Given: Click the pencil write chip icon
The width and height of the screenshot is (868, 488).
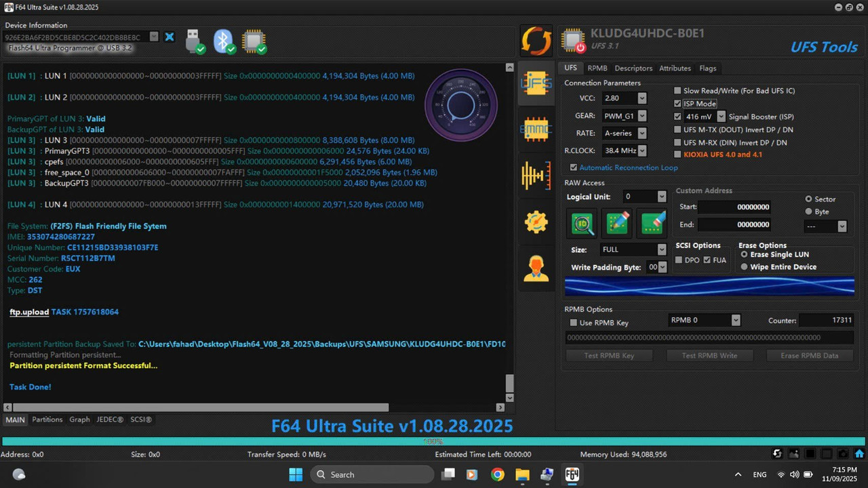Looking at the screenshot, I should tap(618, 223).
